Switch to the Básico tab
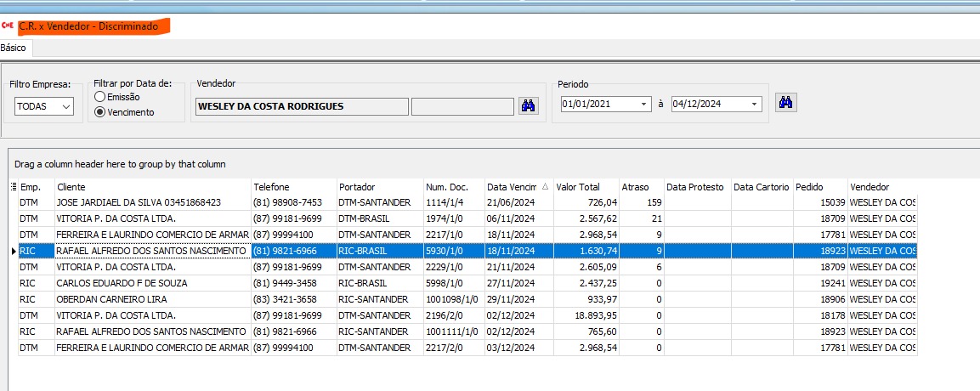980x391 pixels. [14, 48]
